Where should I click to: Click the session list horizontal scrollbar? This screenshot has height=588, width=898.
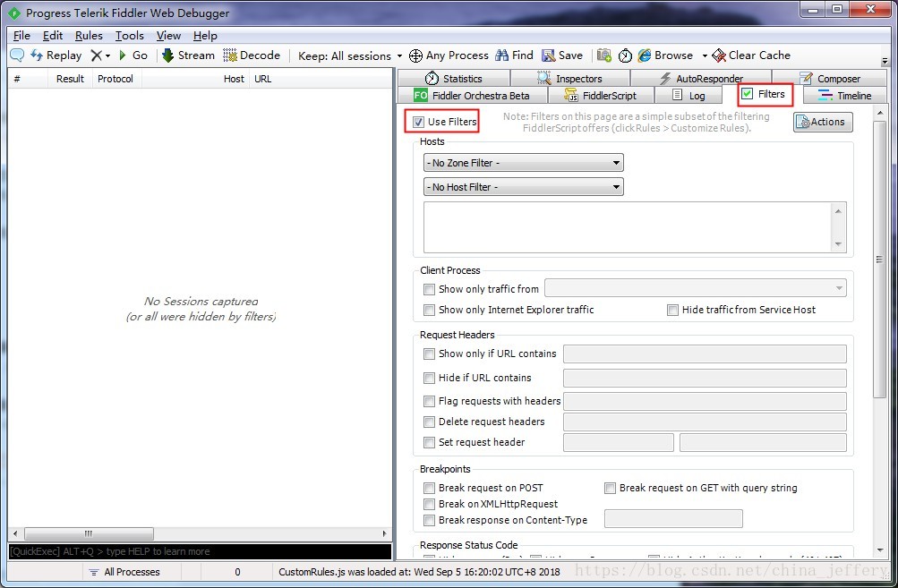point(89,533)
